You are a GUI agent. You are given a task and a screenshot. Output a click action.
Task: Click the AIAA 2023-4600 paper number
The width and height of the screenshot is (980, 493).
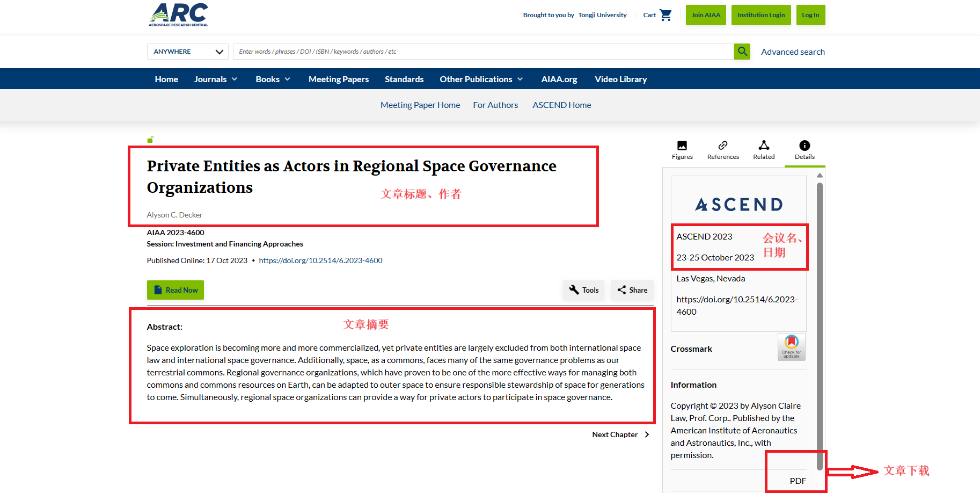(175, 233)
